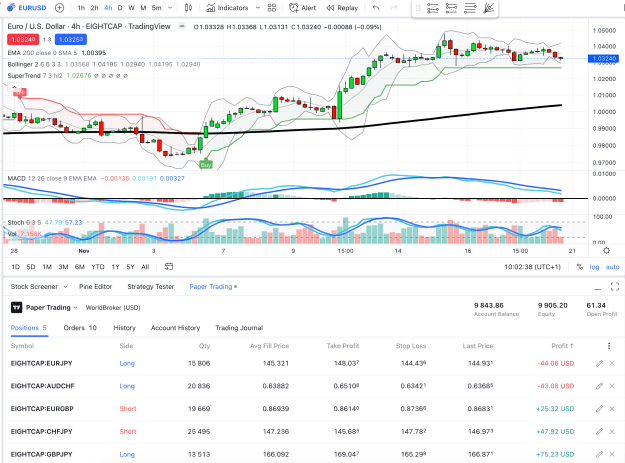Image resolution: width=625 pixels, height=463 pixels.
Task: Redo the chart action
Action: pyautogui.click(x=394, y=8)
